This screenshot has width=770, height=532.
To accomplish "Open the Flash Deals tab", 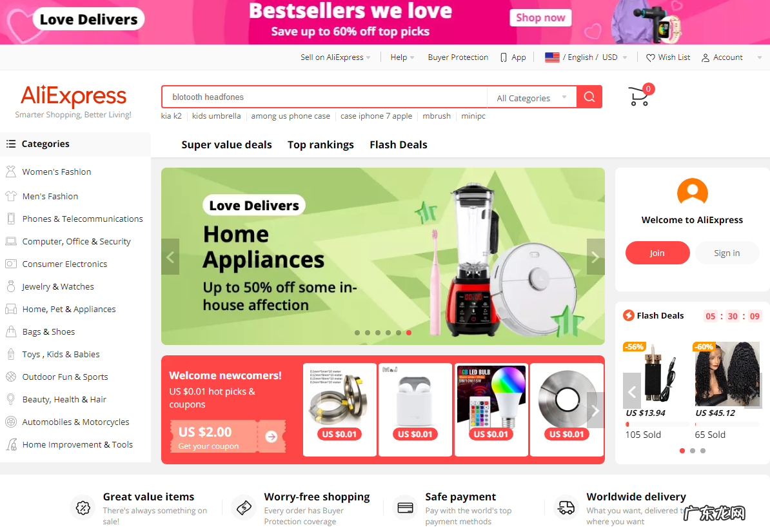I will (x=399, y=144).
